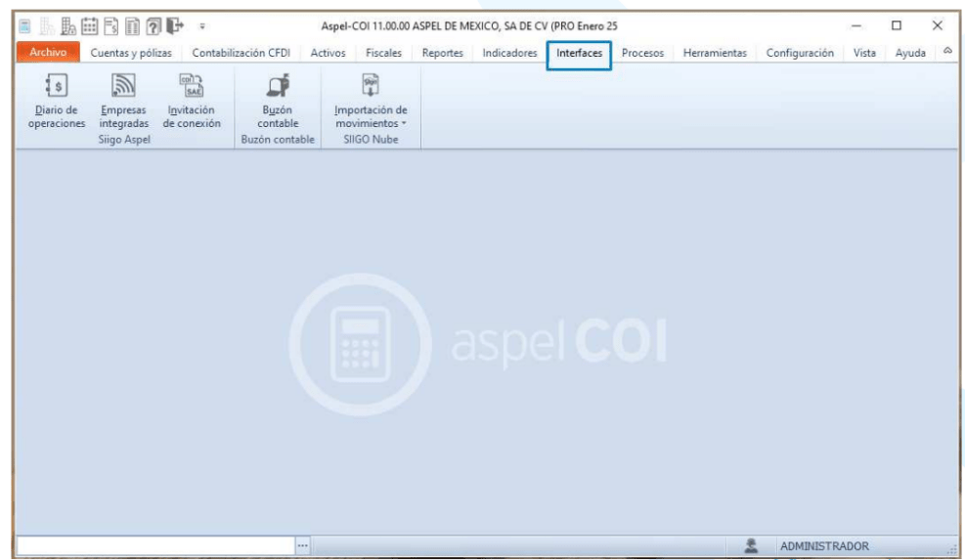Click the question mark help icon in the toolbar

click(154, 25)
